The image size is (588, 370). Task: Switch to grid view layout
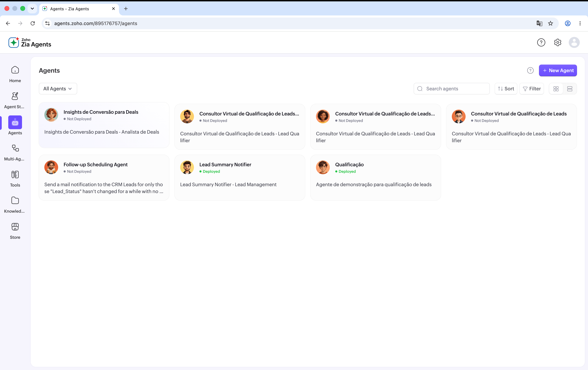[x=556, y=89]
